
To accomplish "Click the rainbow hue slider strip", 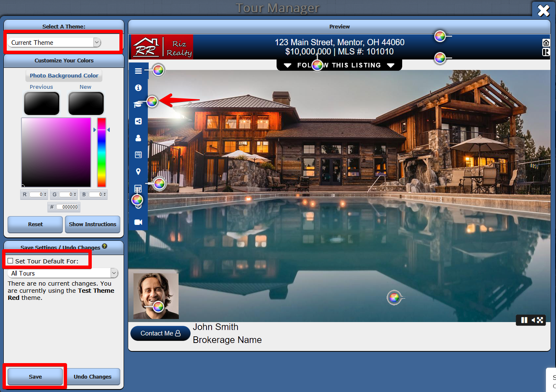I will click(101, 152).
